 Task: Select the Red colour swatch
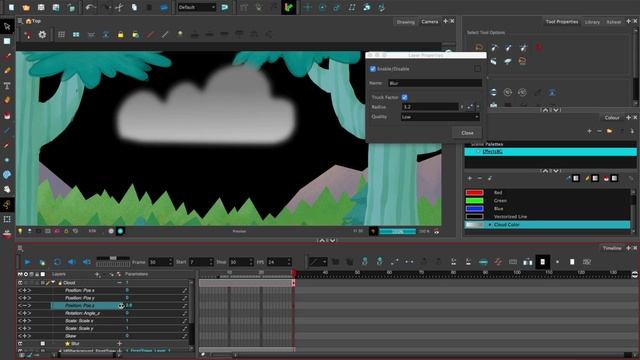click(474, 192)
